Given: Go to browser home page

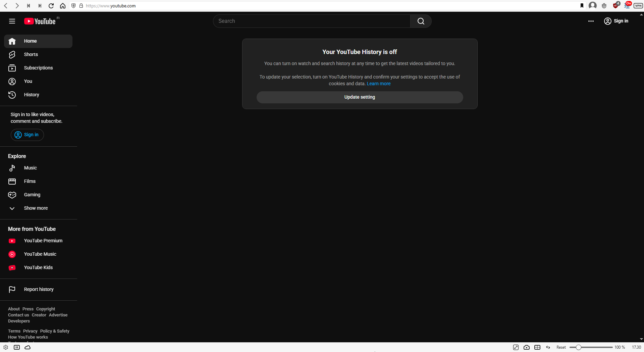Looking at the screenshot, I should point(63,6).
